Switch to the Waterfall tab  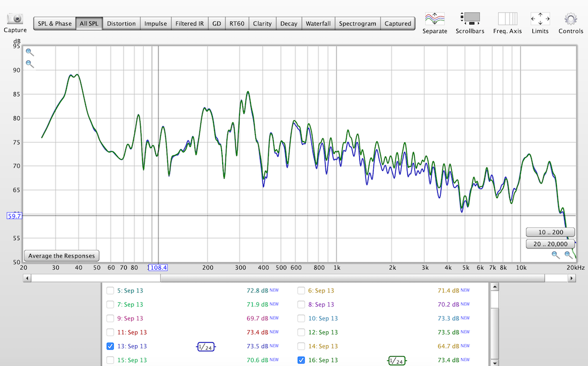click(318, 23)
